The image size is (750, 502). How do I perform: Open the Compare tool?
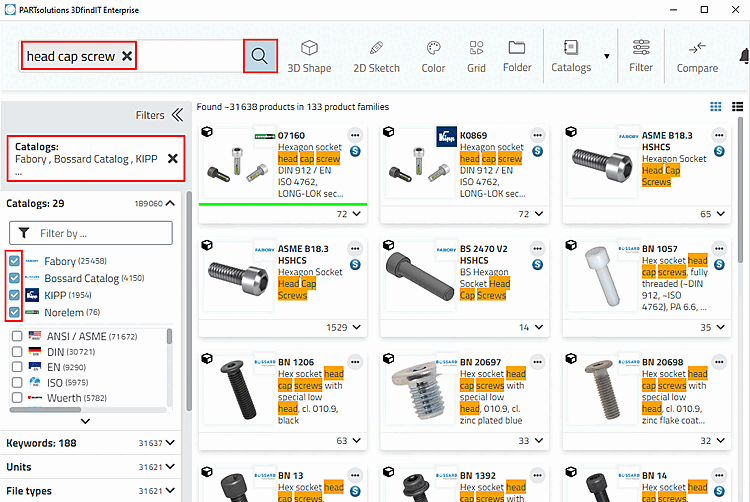[697, 56]
